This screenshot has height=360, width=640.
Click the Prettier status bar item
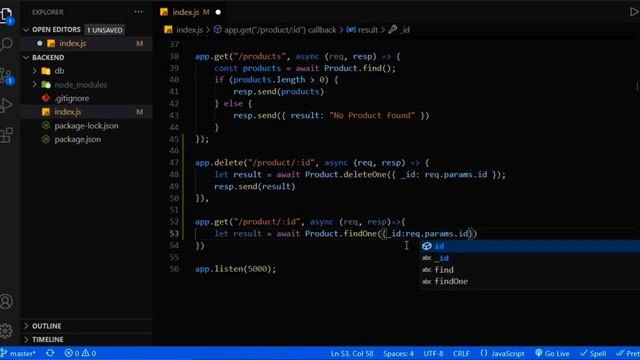point(628,353)
